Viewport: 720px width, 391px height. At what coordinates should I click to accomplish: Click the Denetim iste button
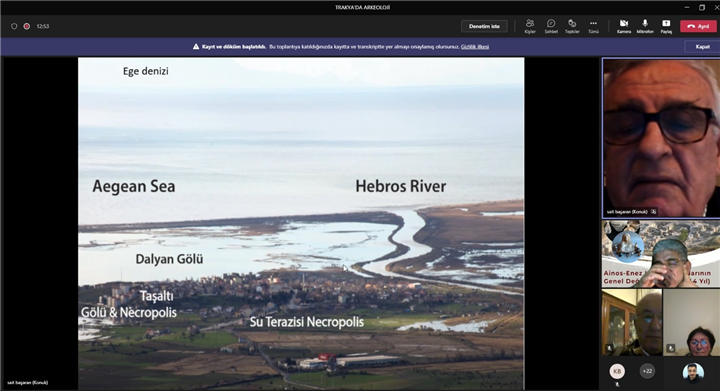pyautogui.click(x=484, y=26)
